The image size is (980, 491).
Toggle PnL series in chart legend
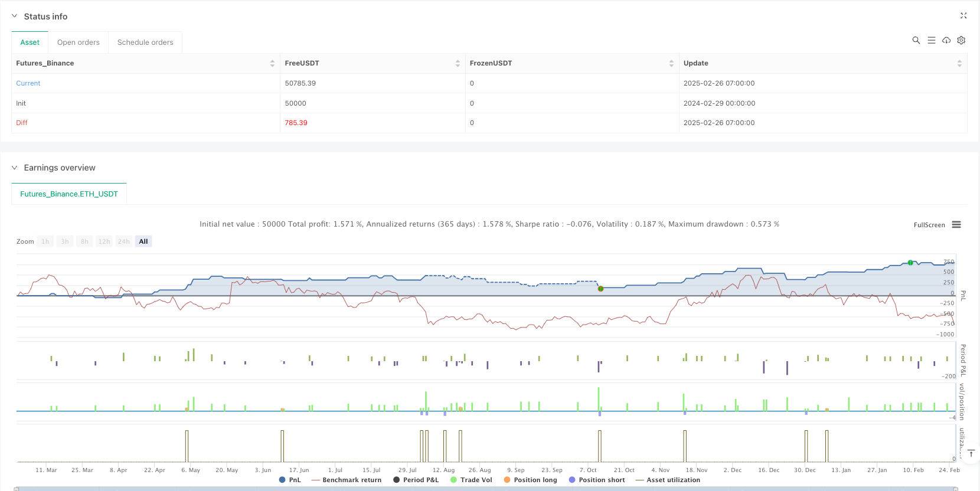[x=290, y=480]
